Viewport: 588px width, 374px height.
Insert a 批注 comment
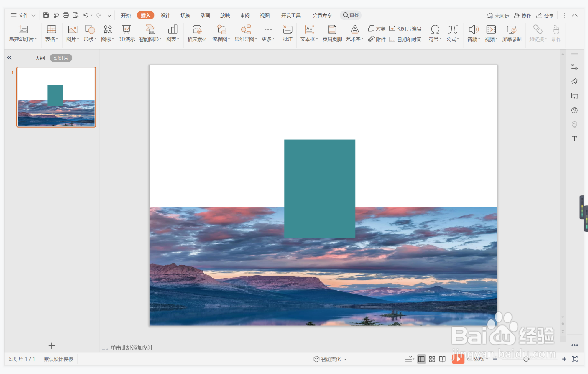coord(287,33)
